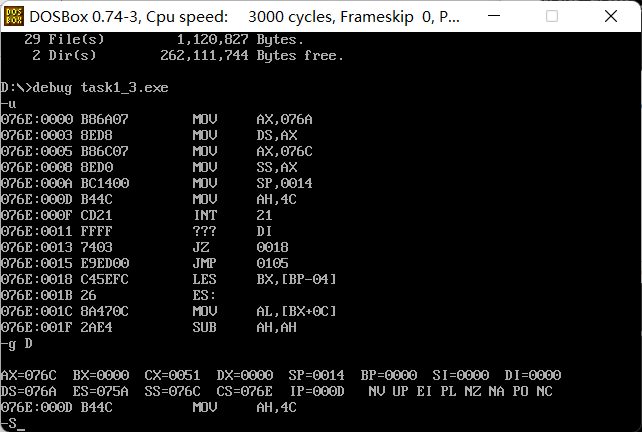The width and height of the screenshot is (642, 432).
Task: Click the DI=0000 register value
Action: [533, 375]
